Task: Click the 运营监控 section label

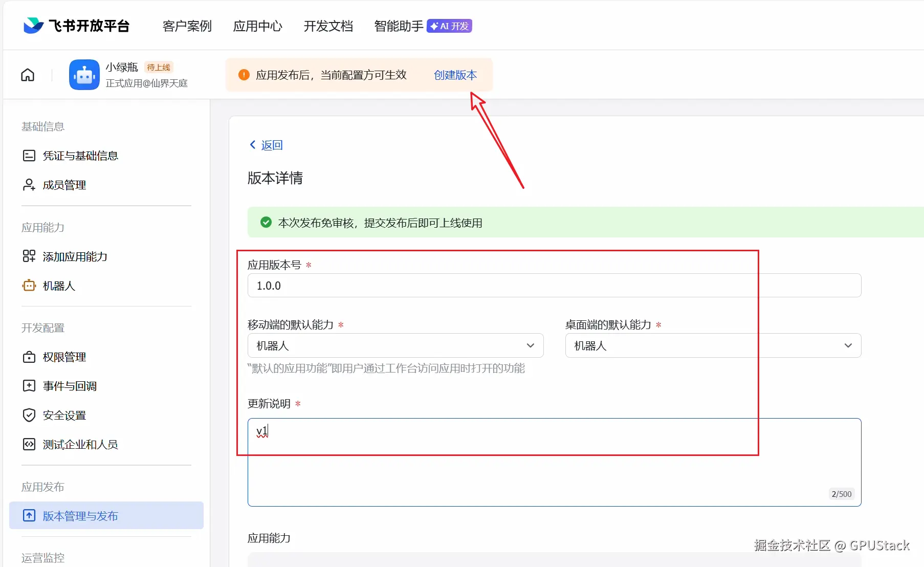Action: tap(43, 558)
